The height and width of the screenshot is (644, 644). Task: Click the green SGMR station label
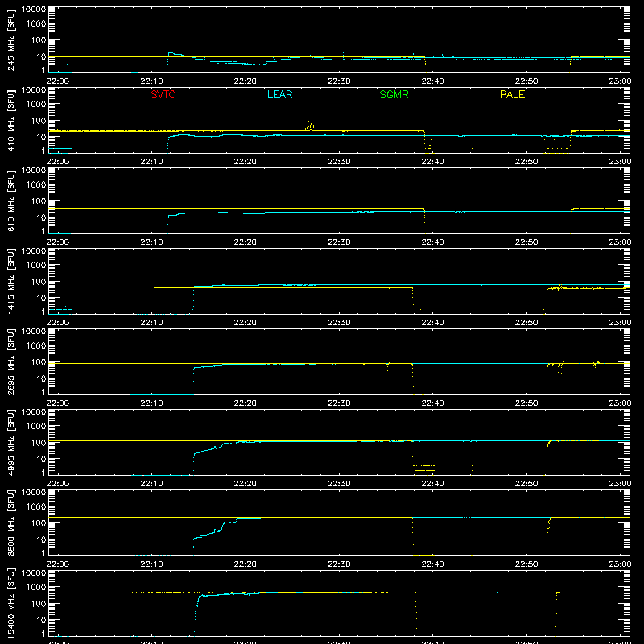pyautogui.click(x=394, y=94)
